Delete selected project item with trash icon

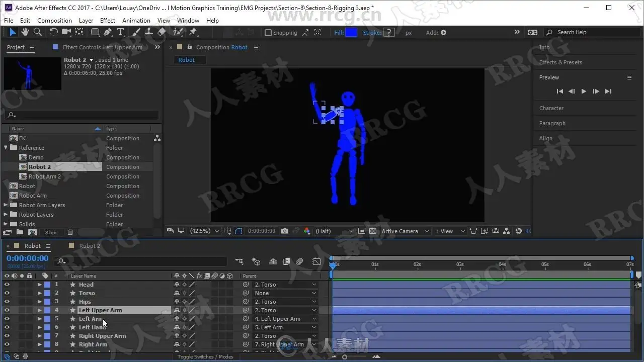[x=70, y=232]
